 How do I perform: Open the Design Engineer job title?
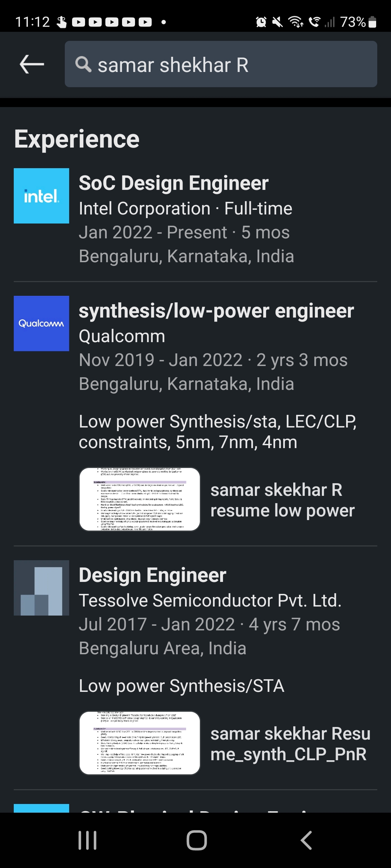[x=152, y=575]
